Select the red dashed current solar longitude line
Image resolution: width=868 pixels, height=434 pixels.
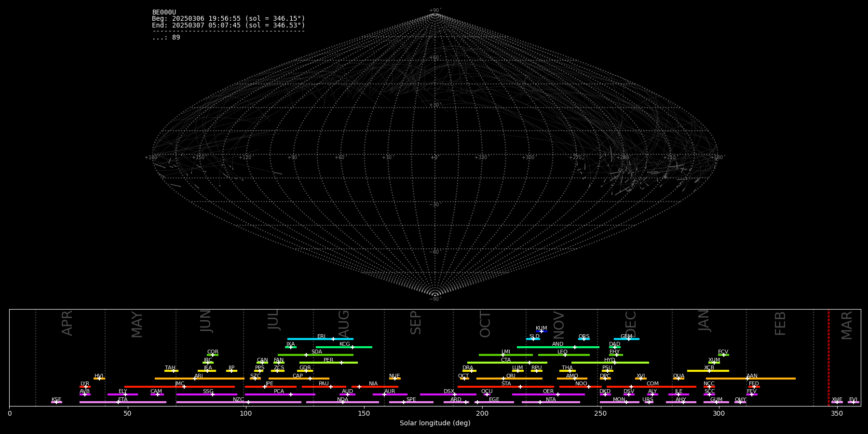(828, 357)
